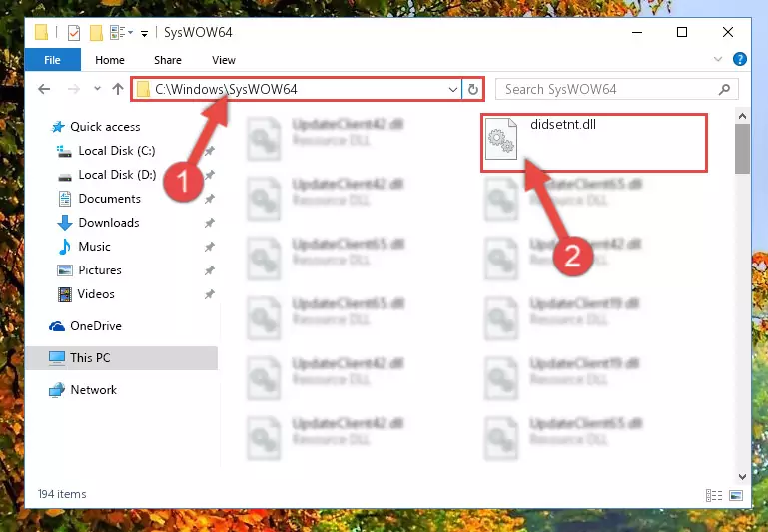Click the Videos film strip icon

(x=64, y=294)
